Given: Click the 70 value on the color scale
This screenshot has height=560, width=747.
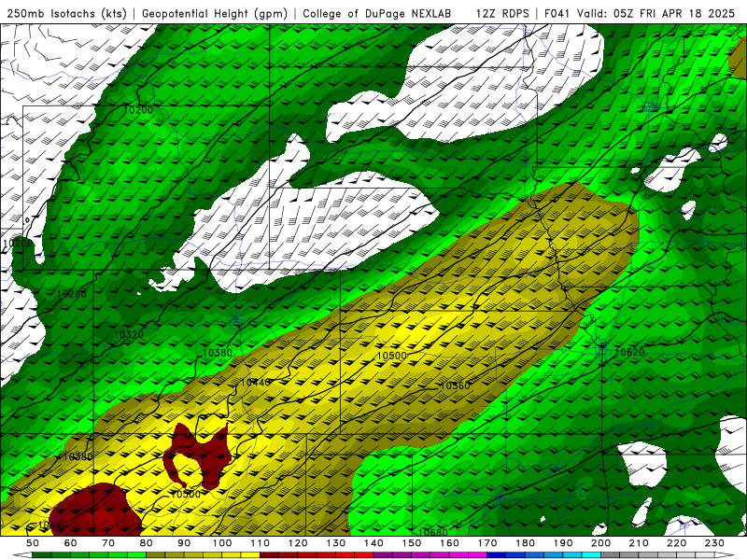Looking at the screenshot, I should click(x=108, y=543).
